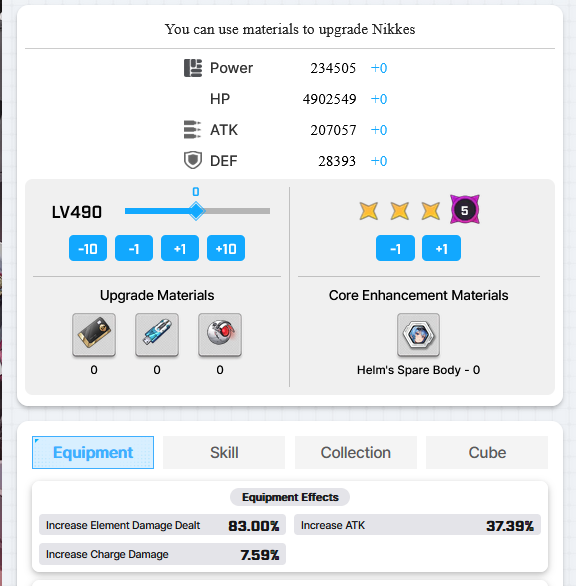
Task: Click the red core dust orb icon
Action: click(x=220, y=334)
